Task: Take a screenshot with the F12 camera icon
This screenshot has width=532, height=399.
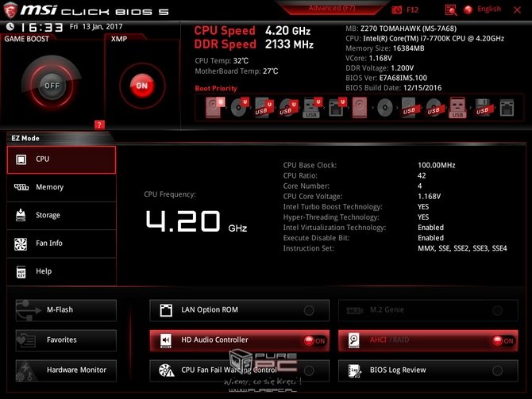Action: tap(396, 10)
